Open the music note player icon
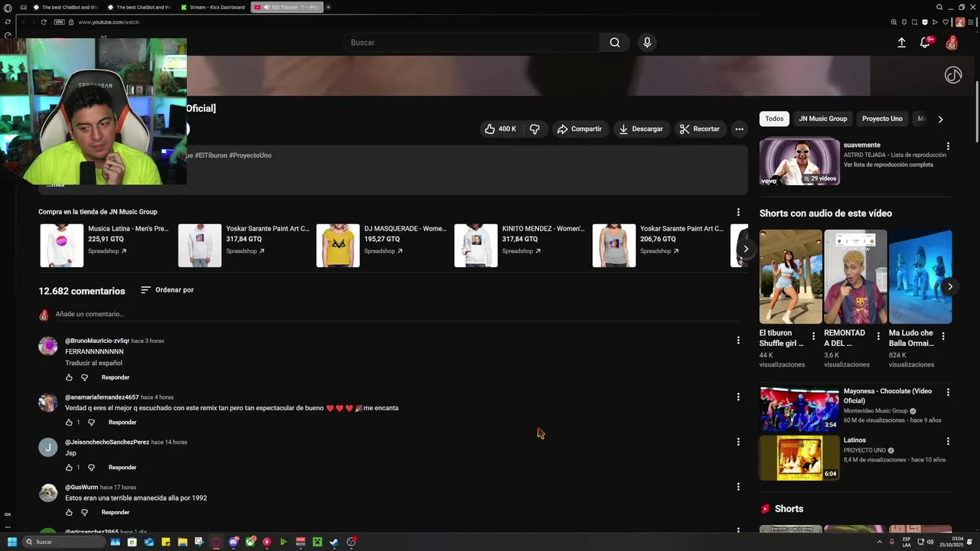 click(x=953, y=75)
